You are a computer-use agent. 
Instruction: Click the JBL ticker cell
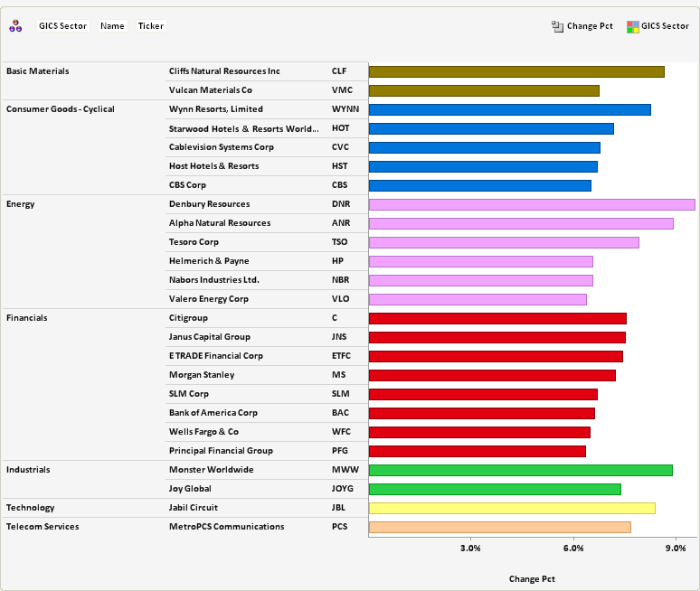tap(338, 508)
